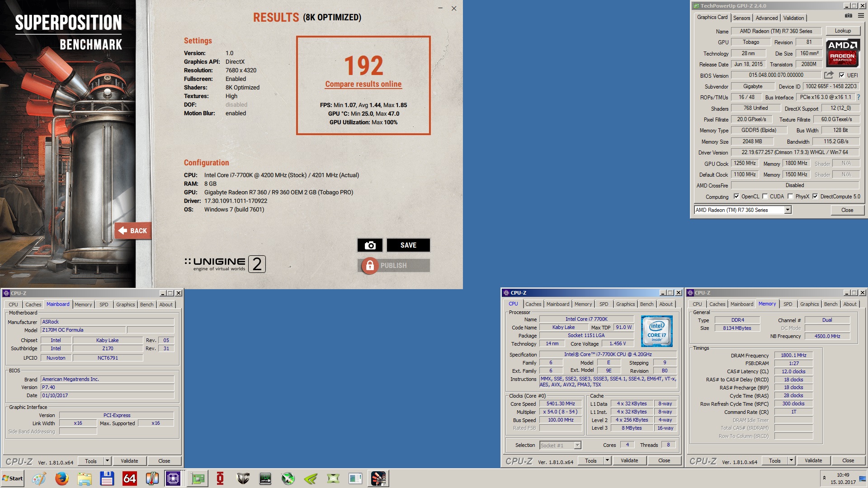This screenshot has height=488, width=868.
Task: Click the red Ohm-like taskbar icon
Action: (x=220, y=479)
